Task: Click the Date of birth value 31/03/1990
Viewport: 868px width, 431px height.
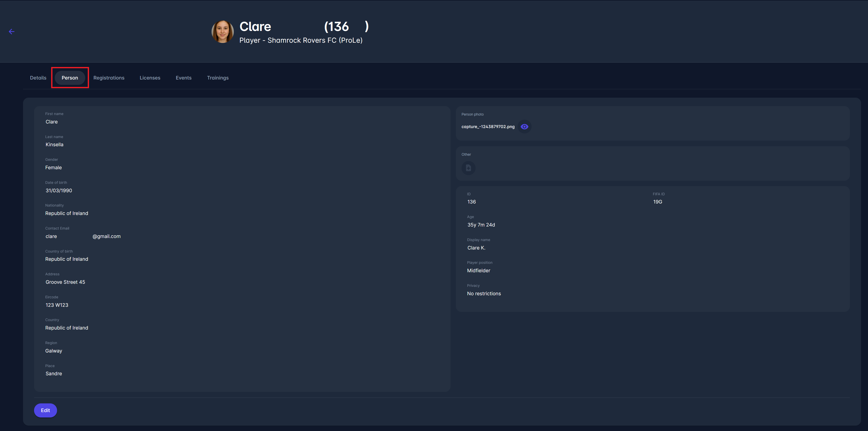Action: (59, 191)
